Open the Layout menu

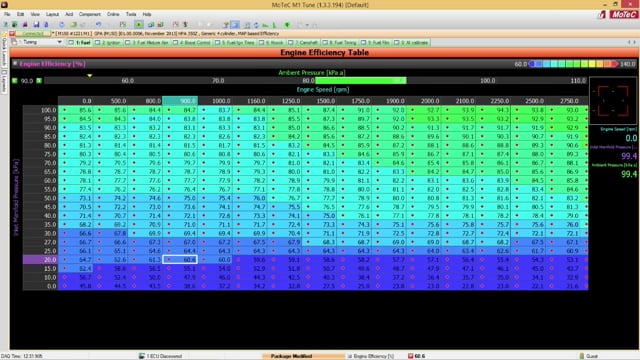tap(52, 14)
